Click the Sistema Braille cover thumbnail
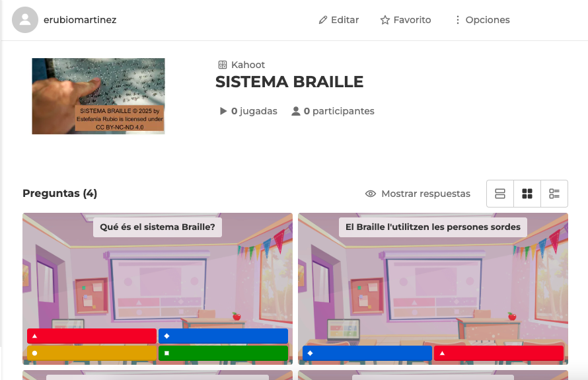 click(98, 96)
